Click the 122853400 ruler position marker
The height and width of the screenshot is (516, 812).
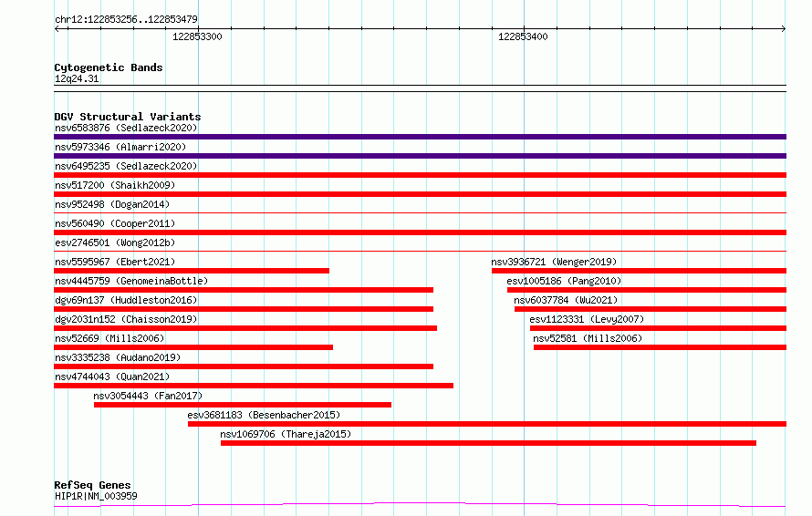(x=523, y=36)
